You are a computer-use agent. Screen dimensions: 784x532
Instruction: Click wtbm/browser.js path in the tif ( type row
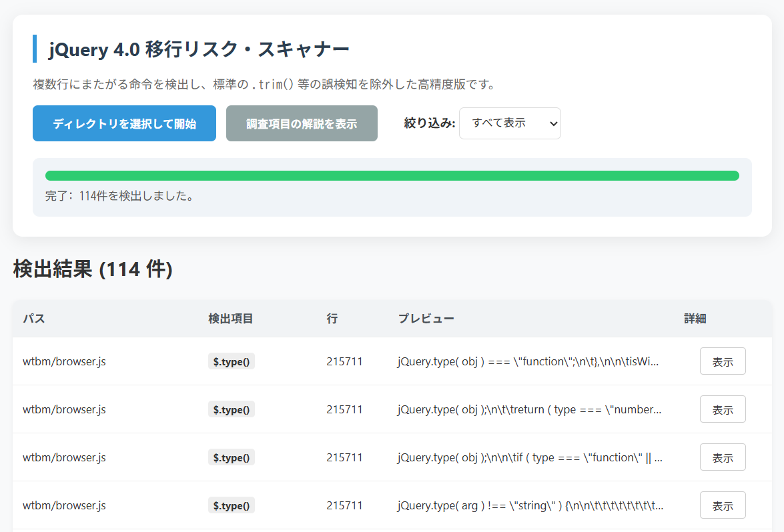pyautogui.click(x=65, y=457)
